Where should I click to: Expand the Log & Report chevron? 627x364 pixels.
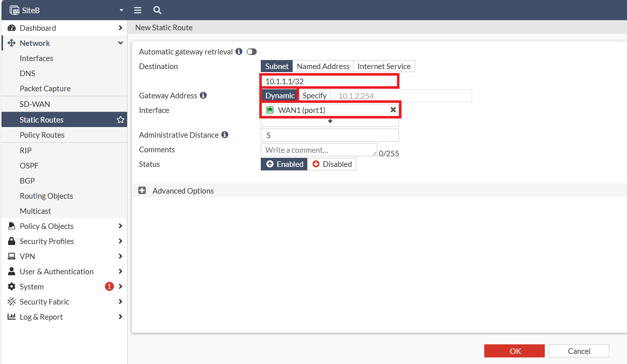[120, 317]
